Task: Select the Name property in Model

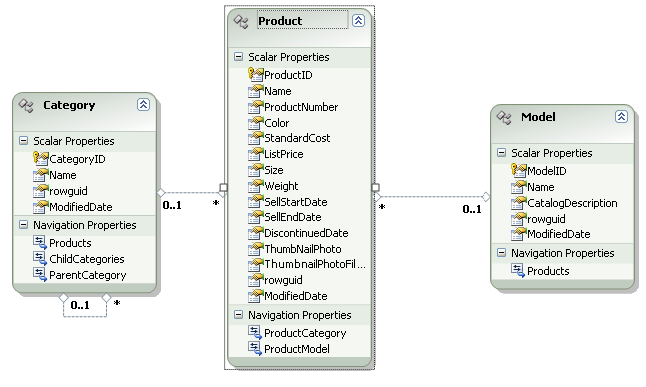Action: (541, 187)
